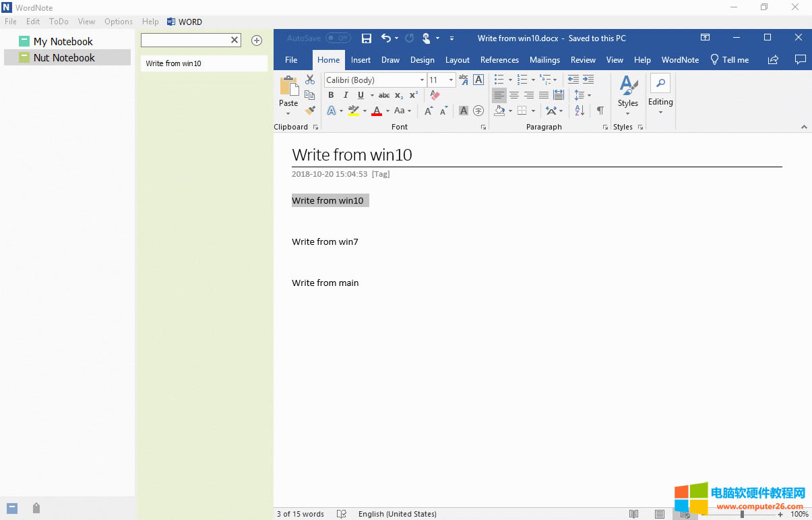Click the Sort A-Z icon
Image resolution: width=812 pixels, height=520 pixels.
point(580,111)
